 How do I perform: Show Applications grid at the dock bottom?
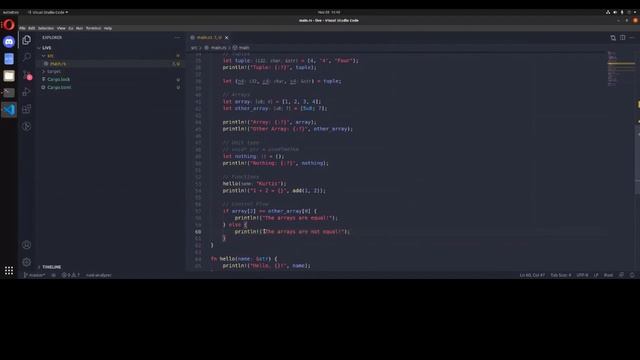tap(9, 270)
